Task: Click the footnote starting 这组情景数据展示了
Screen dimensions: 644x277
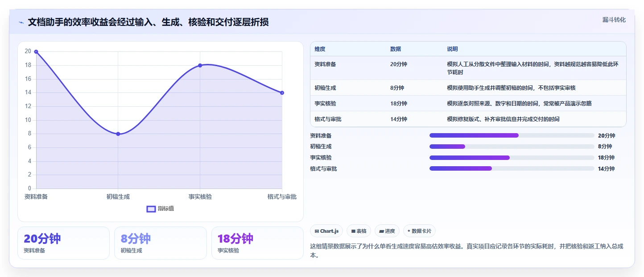Action: [x=466, y=251]
